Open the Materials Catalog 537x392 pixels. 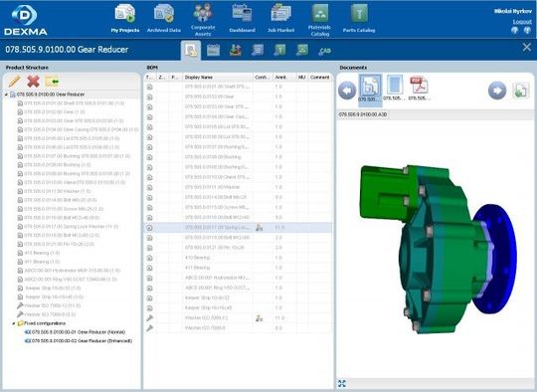(x=319, y=20)
